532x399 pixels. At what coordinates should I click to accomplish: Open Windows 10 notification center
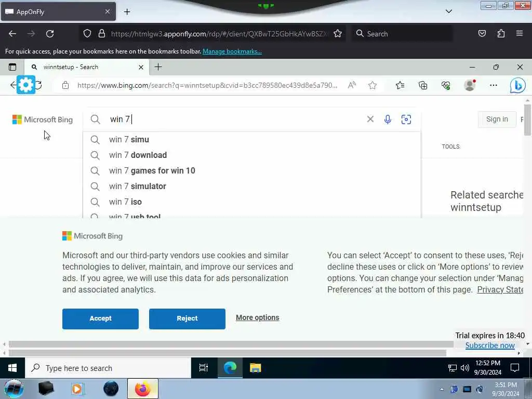point(515,368)
